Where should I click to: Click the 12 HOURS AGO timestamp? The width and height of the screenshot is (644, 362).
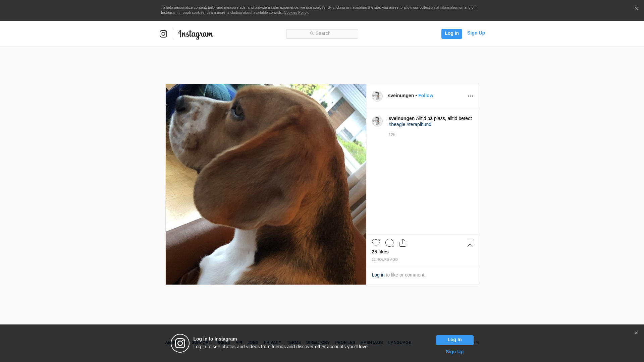(x=385, y=260)
